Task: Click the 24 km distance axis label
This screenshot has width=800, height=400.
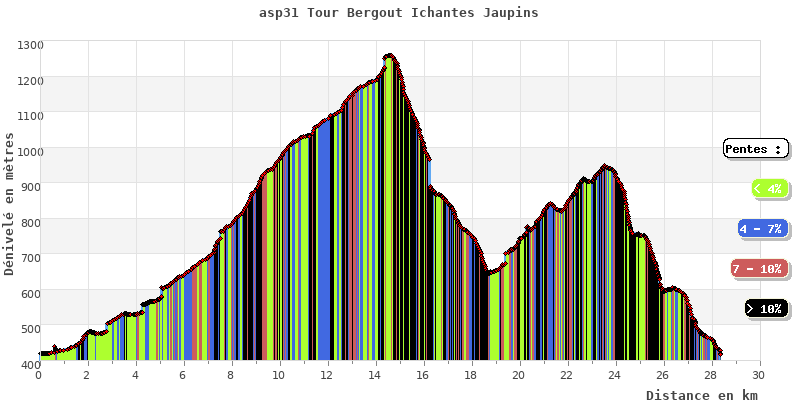Action: coord(616,376)
